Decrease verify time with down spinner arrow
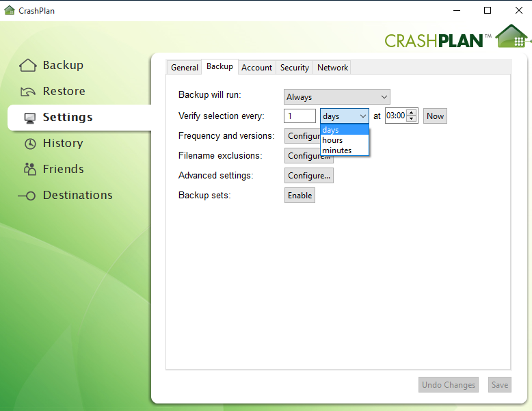 click(x=411, y=119)
